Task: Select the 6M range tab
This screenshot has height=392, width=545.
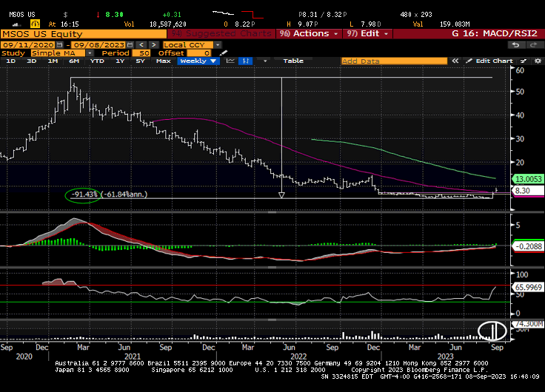Action: click(74, 61)
